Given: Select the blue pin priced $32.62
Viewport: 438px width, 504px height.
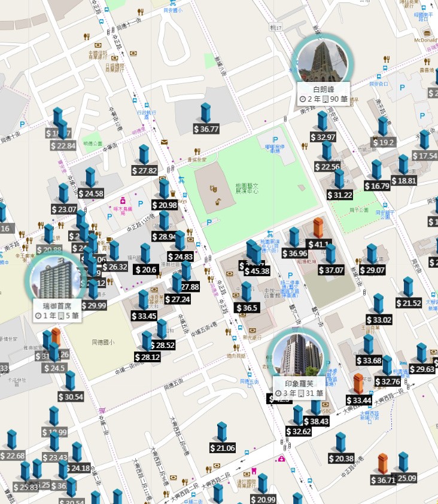Looking at the screenshot, I should 298,416.
